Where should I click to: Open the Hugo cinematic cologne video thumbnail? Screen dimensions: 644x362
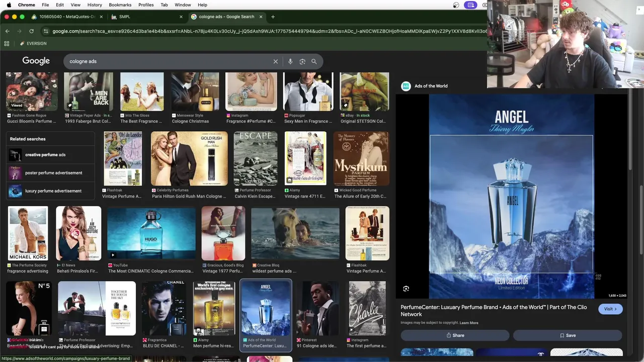pos(151,233)
